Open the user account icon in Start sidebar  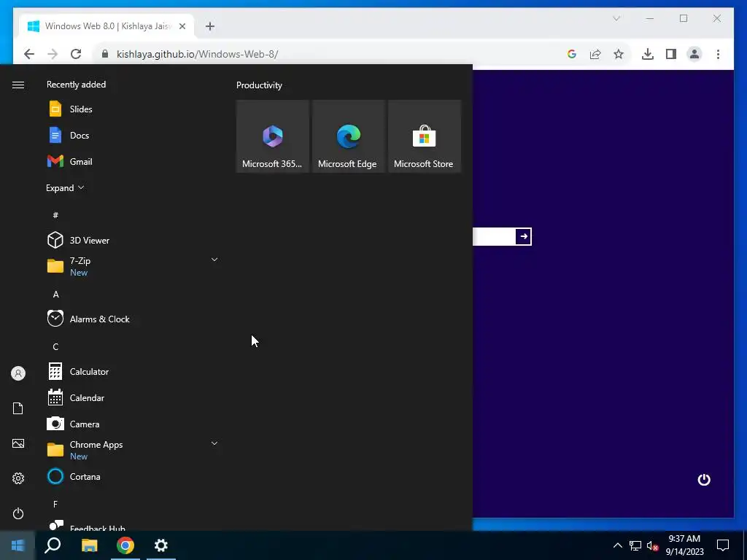(x=18, y=373)
